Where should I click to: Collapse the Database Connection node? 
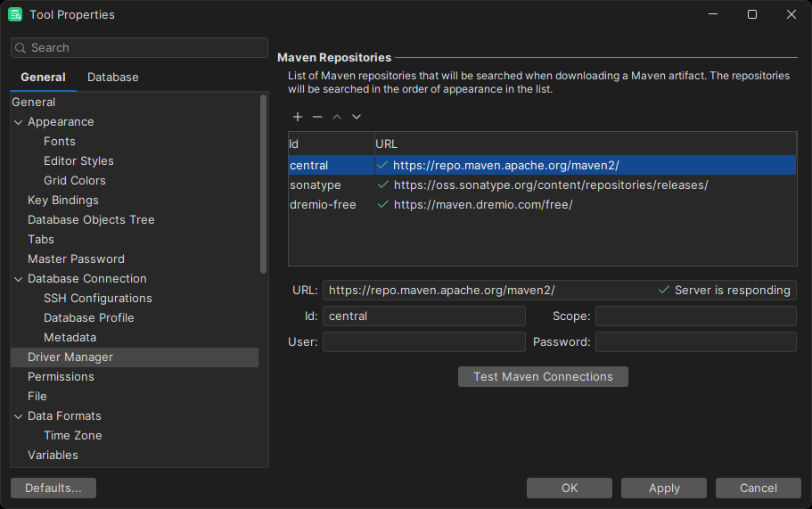(18, 279)
